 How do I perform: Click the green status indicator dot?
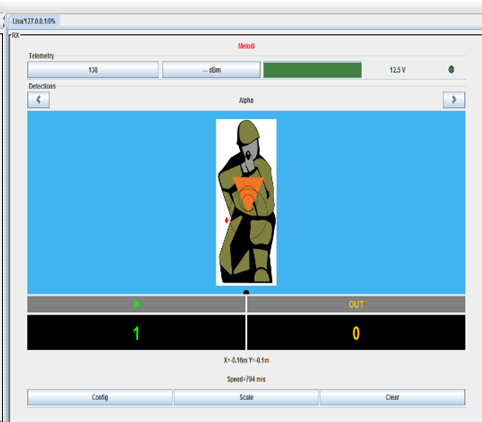click(x=451, y=70)
